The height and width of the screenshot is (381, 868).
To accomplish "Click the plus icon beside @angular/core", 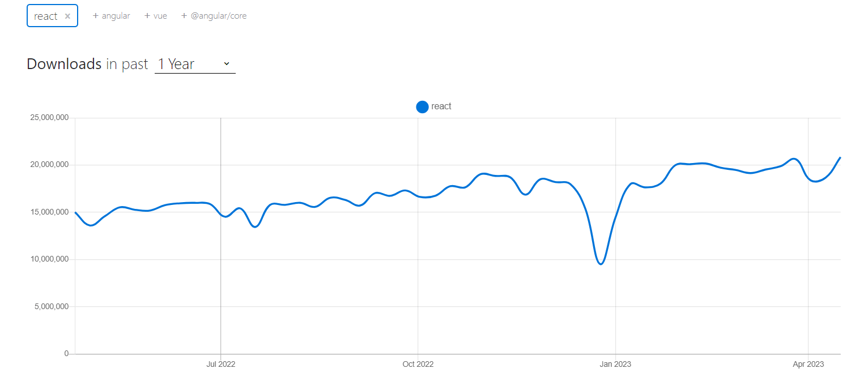I will point(184,16).
